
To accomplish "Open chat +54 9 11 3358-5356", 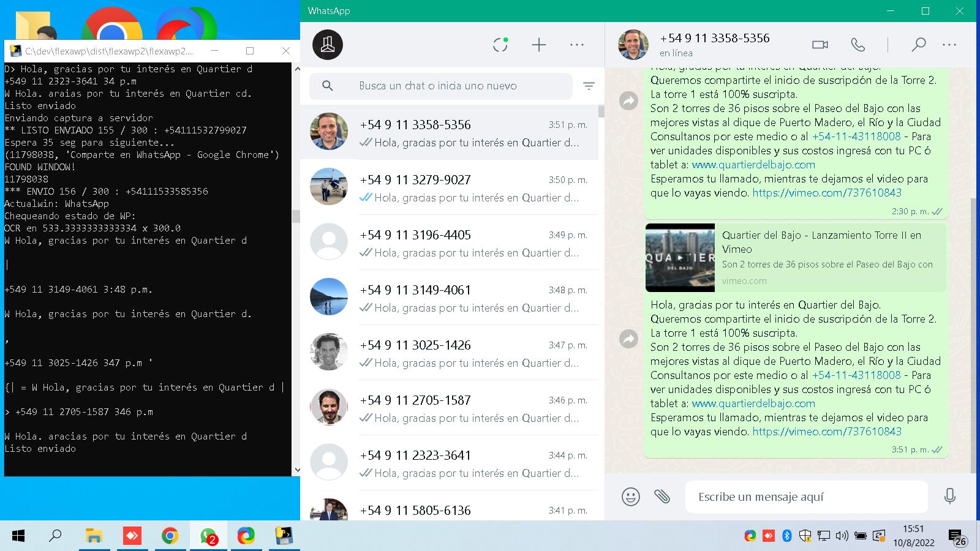I will point(449,132).
